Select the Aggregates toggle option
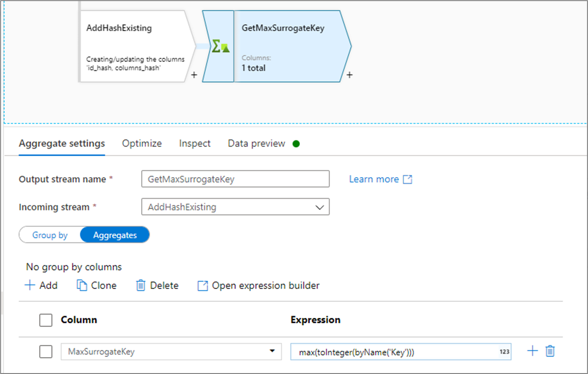588x374 pixels. point(115,235)
